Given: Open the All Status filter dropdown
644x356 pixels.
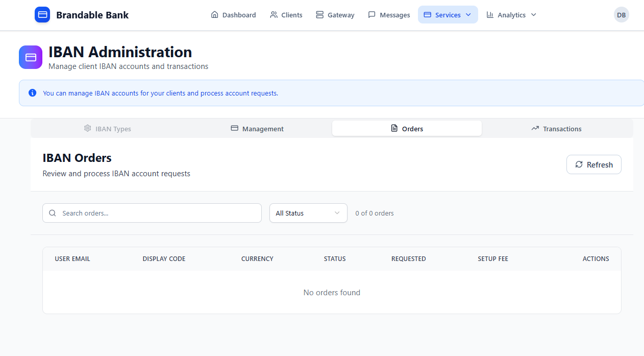Looking at the screenshot, I should point(308,213).
